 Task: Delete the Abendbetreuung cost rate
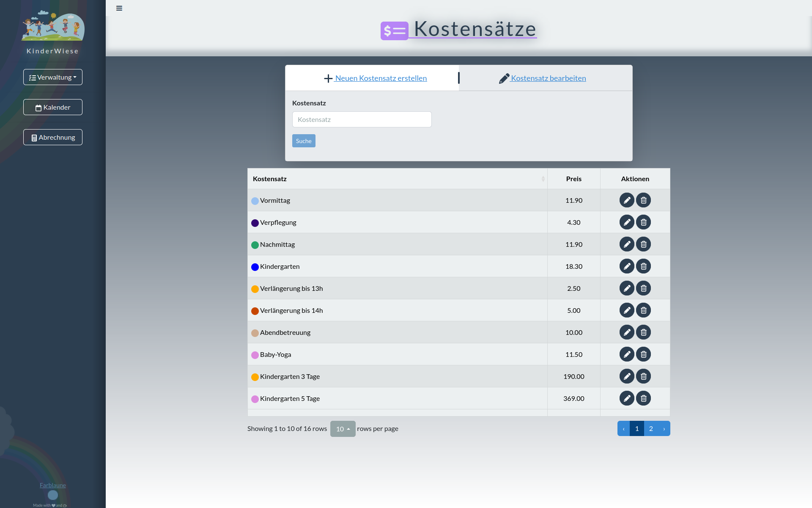click(644, 332)
